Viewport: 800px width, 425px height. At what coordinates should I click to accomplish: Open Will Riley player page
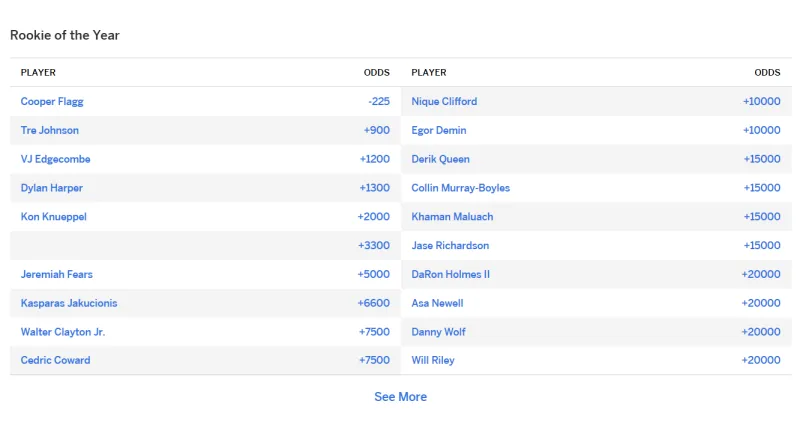[434, 361]
